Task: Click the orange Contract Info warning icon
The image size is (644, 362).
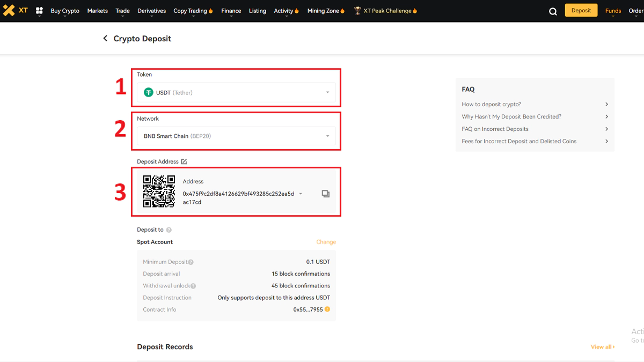Action: [x=327, y=309]
